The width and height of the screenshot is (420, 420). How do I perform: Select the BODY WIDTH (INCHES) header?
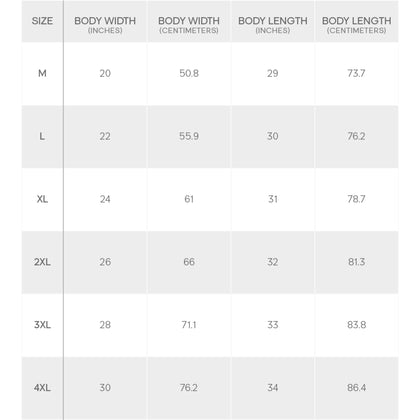coord(105,25)
